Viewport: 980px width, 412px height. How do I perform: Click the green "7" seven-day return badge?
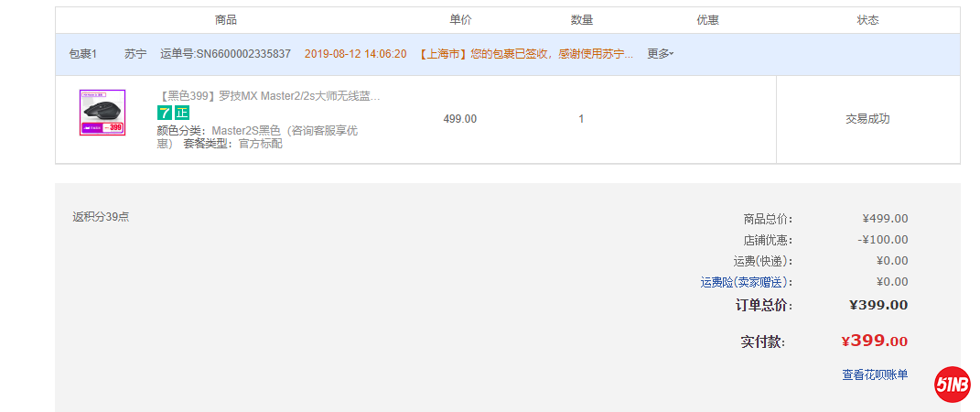[x=164, y=113]
